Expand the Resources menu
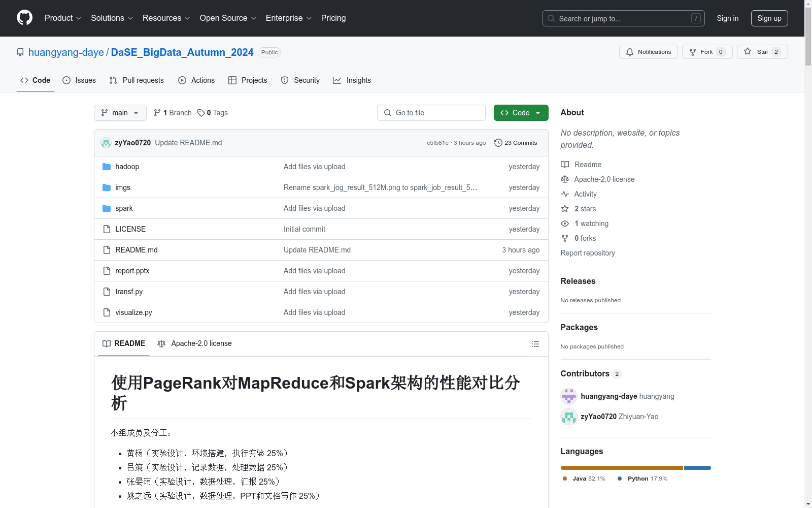Image resolution: width=812 pixels, height=508 pixels. click(166, 18)
